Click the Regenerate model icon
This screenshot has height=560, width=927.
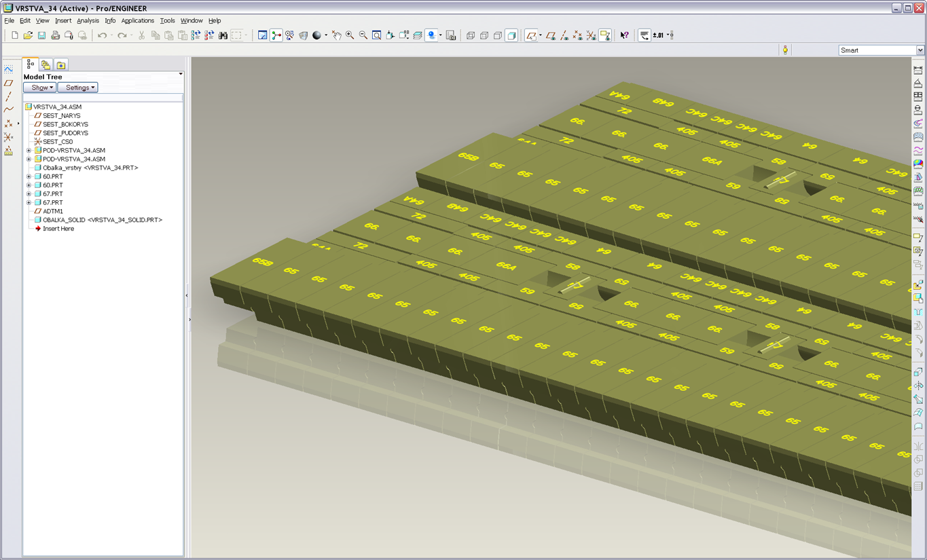(x=196, y=35)
